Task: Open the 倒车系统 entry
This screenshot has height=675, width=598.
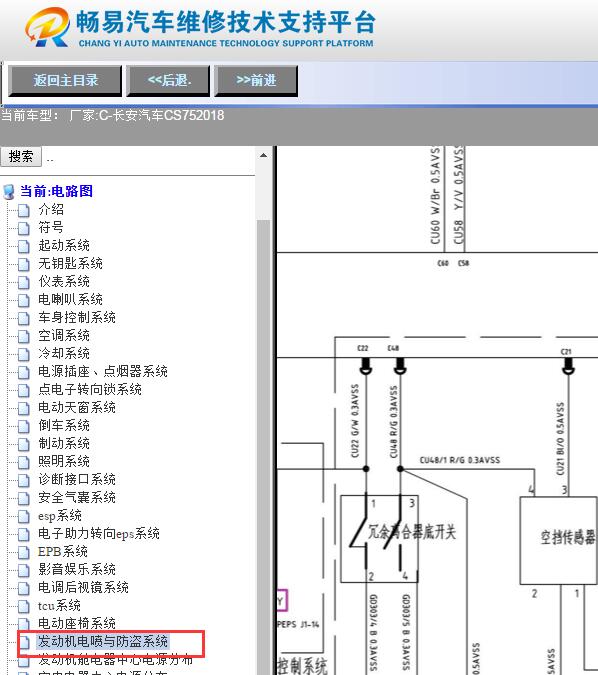Action: 64,426
